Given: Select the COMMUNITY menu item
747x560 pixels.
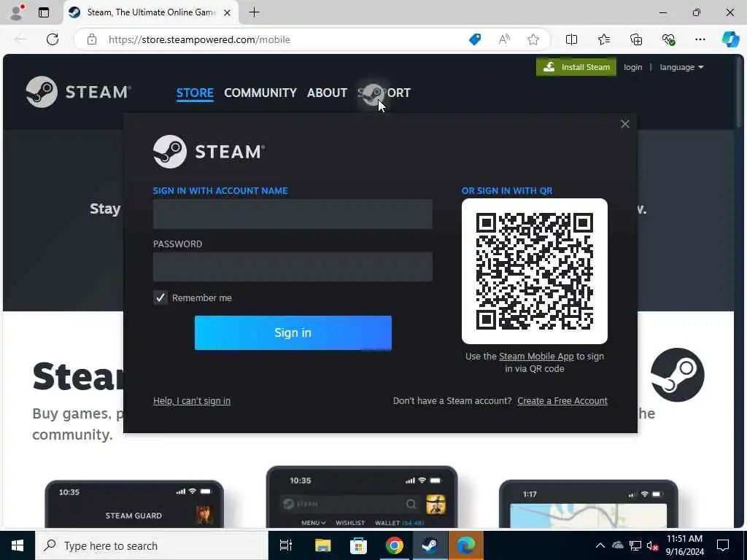Looking at the screenshot, I should pyautogui.click(x=260, y=93).
